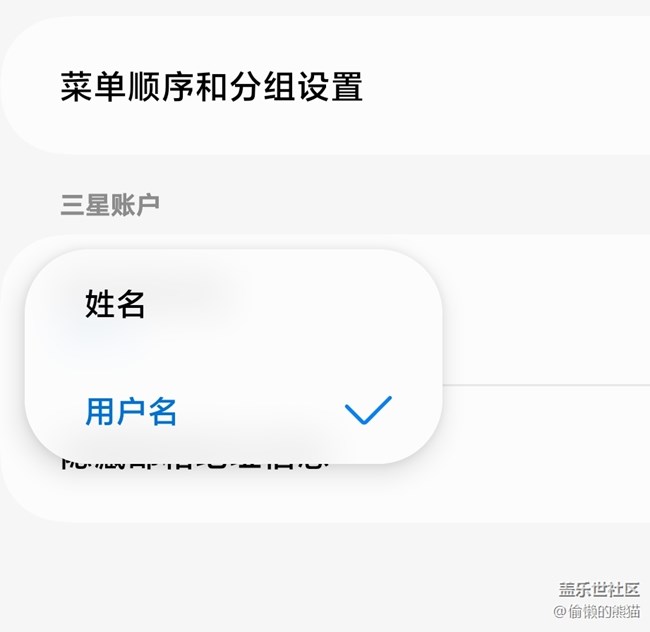
Task: Tap blank area right of 姓名 inside popup
Action: coord(290,304)
